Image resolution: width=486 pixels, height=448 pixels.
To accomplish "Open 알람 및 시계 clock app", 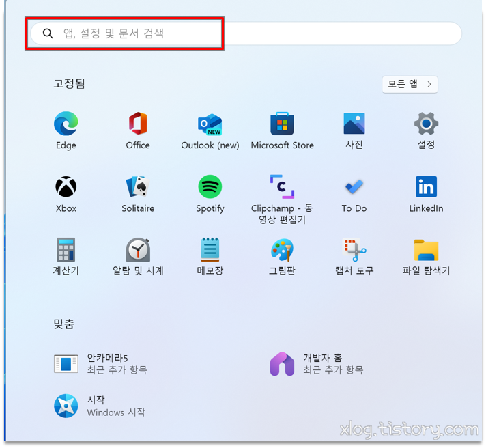I will [x=138, y=249].
